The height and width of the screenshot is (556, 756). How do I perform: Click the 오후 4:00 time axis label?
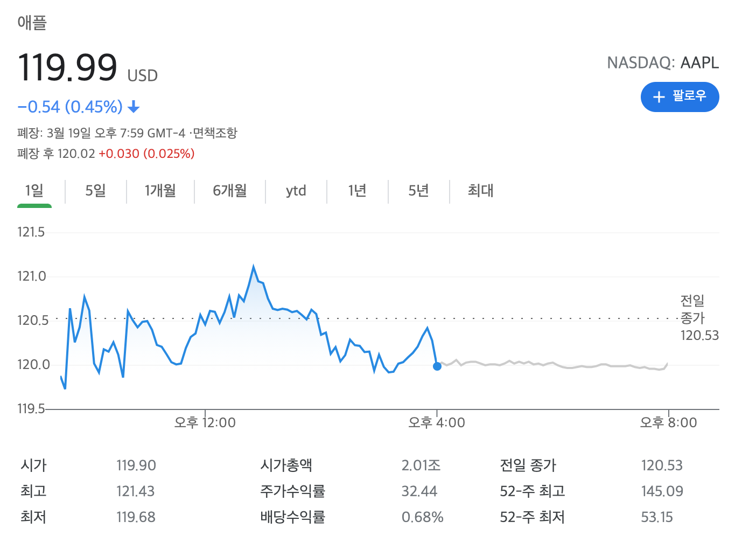[437, 422]
